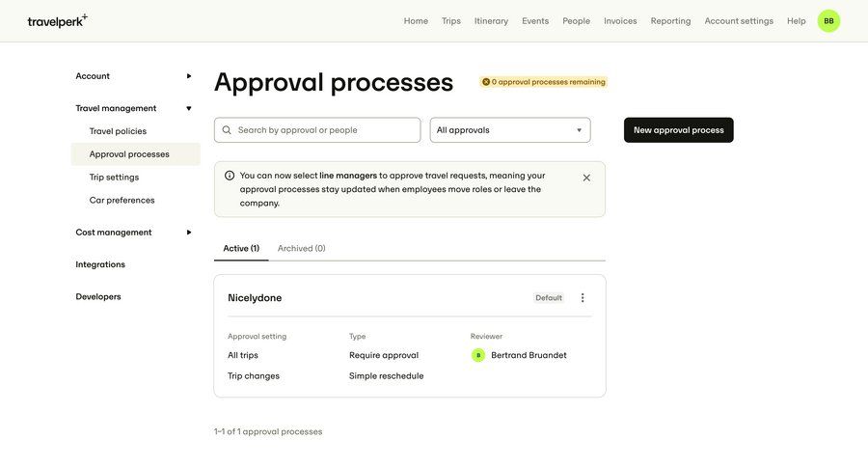Click the Account sidebar label

point(93,76)
